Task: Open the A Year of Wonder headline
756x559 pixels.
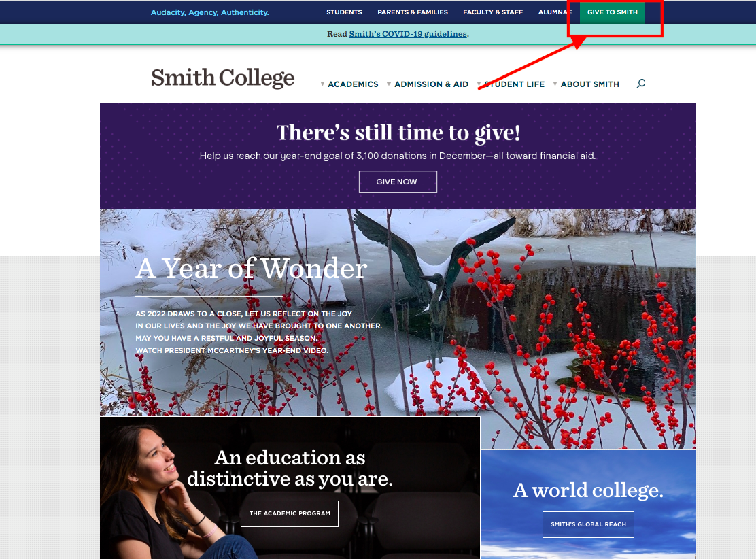Action: point(251,269)
